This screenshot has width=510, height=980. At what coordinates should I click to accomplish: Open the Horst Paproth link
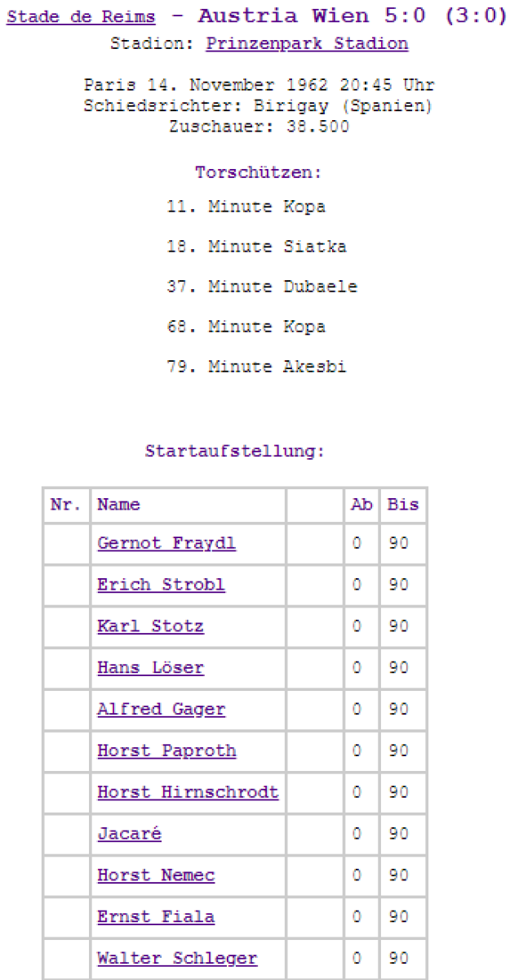(x=166, y=751)
